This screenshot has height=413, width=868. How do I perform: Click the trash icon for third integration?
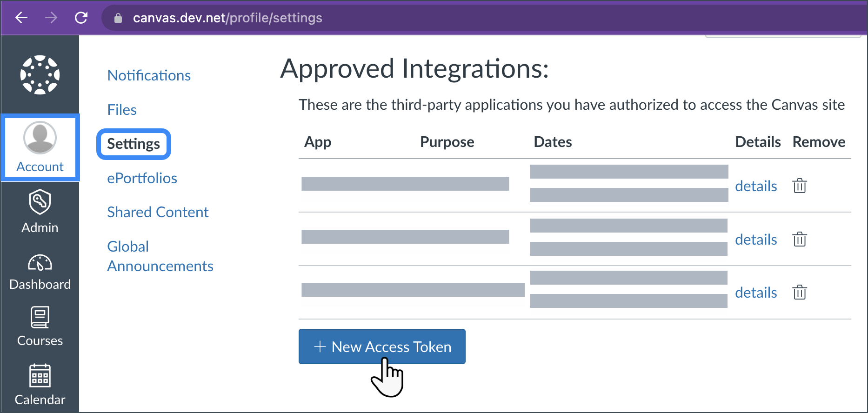(x=800, y=293)
